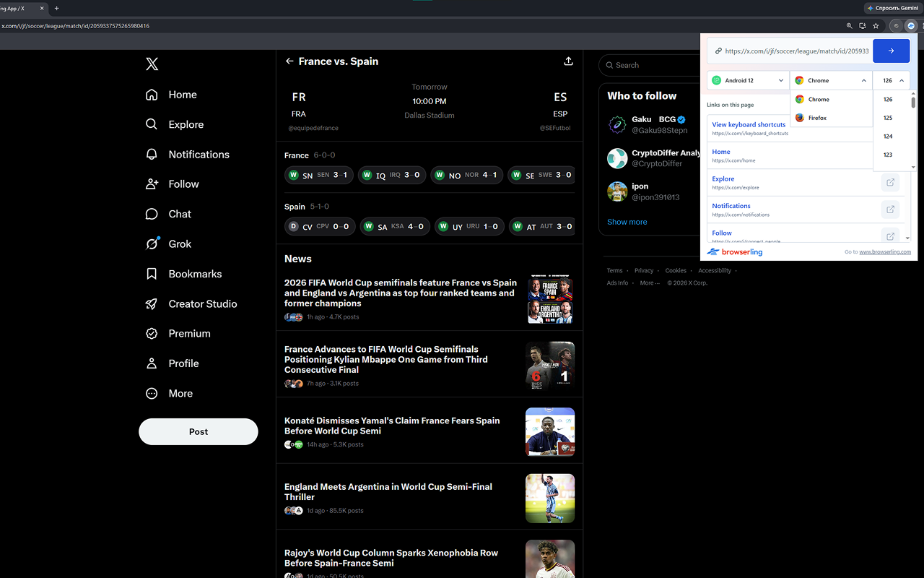This screenshot has width=924, height=578.
Task: Click Privacy footer link
Action: click(x=644, y=271)
